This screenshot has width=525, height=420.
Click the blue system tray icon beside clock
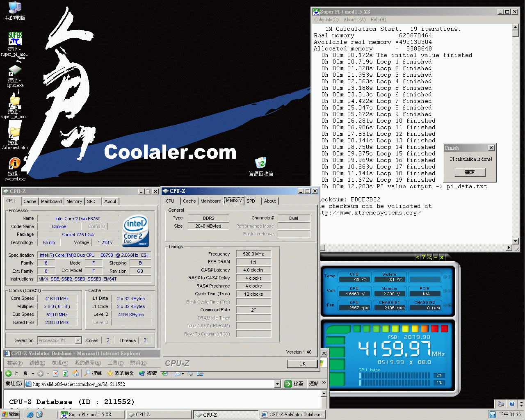point(493,415)
